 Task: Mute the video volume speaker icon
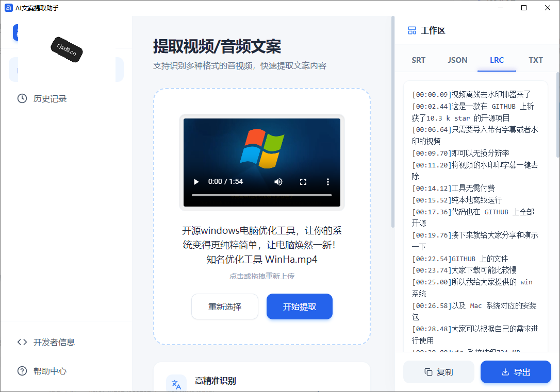pyautogui.click(x=278, y=181)
